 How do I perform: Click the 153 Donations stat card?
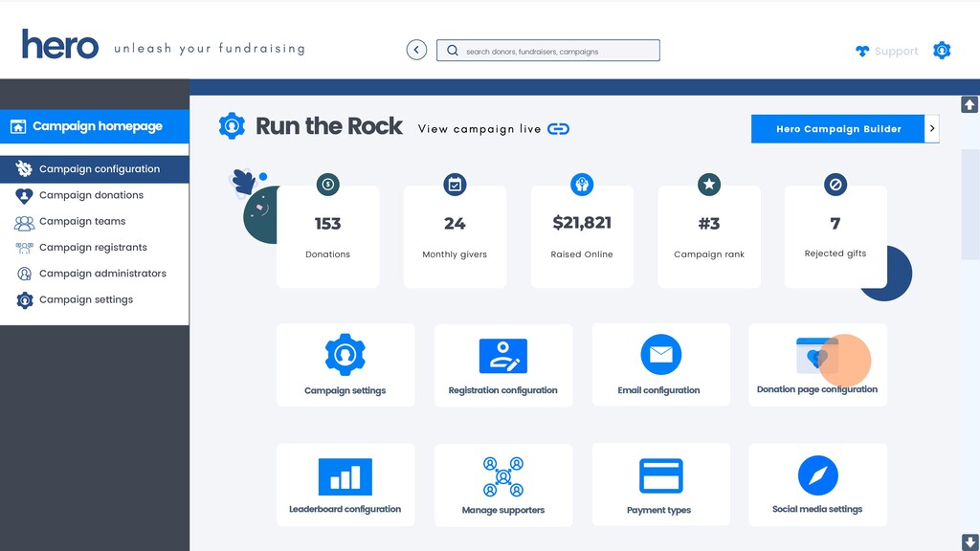tap(328, 237)
